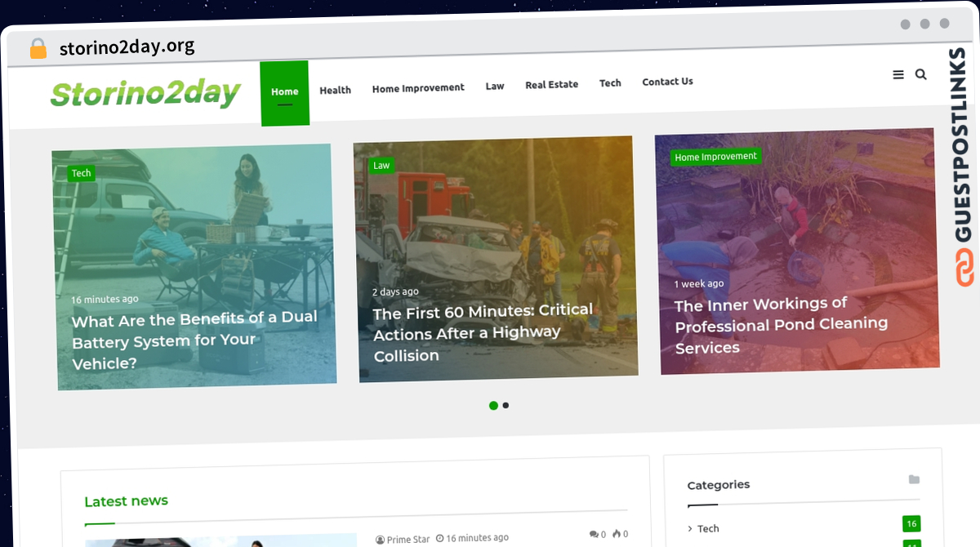
Task: Open article The First 60 Minutes highway collision
Action: tap(483, 332)
